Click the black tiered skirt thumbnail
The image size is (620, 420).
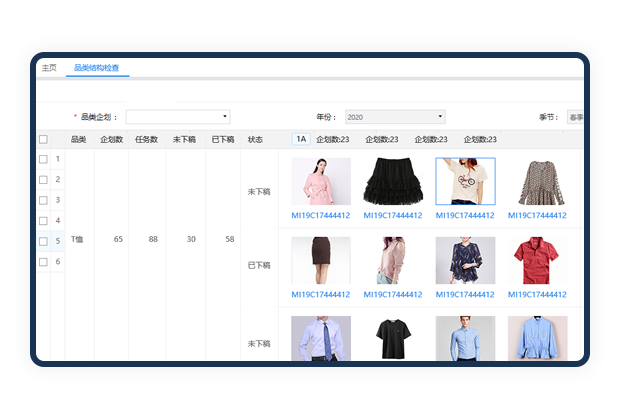(393, 181)
